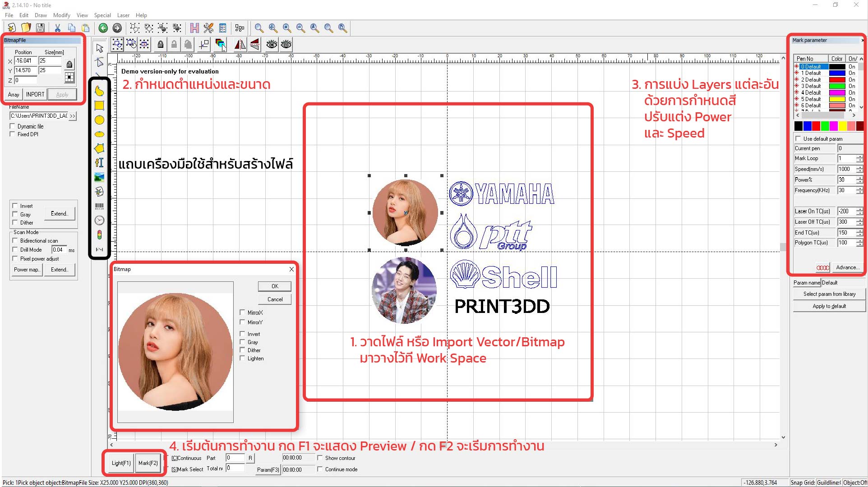868x487 pixels.
Task: Select the traffic light input port tool
Action: coord(99,235)
